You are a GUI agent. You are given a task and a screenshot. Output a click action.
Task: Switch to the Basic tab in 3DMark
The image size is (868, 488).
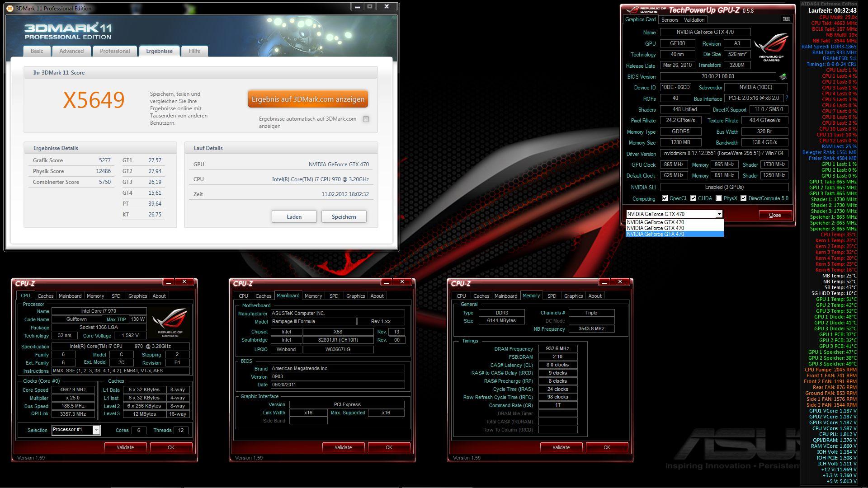(37, 51)
